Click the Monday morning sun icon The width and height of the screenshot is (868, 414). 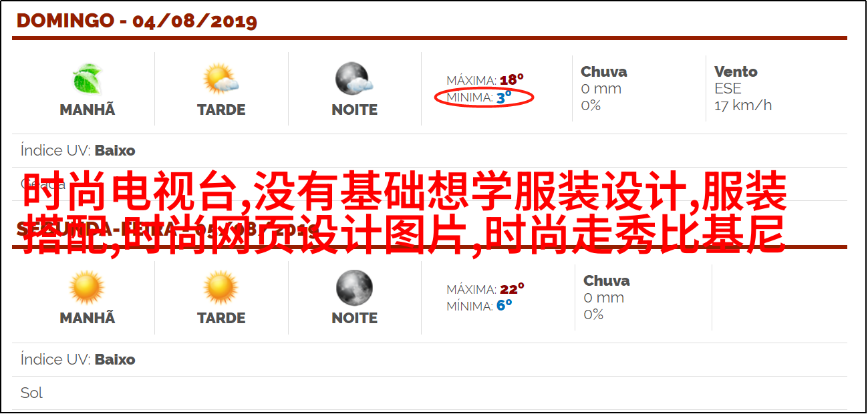click(88, 288)
